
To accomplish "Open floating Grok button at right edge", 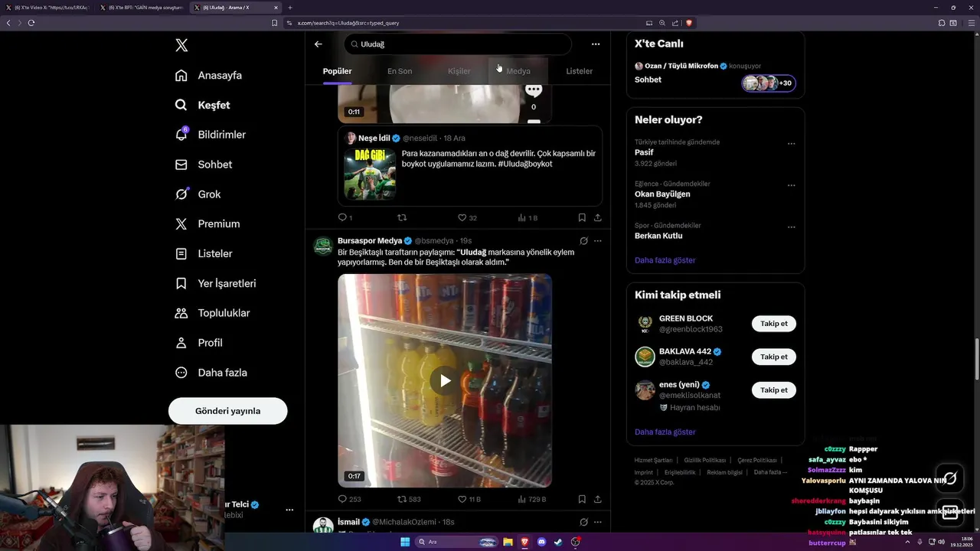I will click(950, 478).
